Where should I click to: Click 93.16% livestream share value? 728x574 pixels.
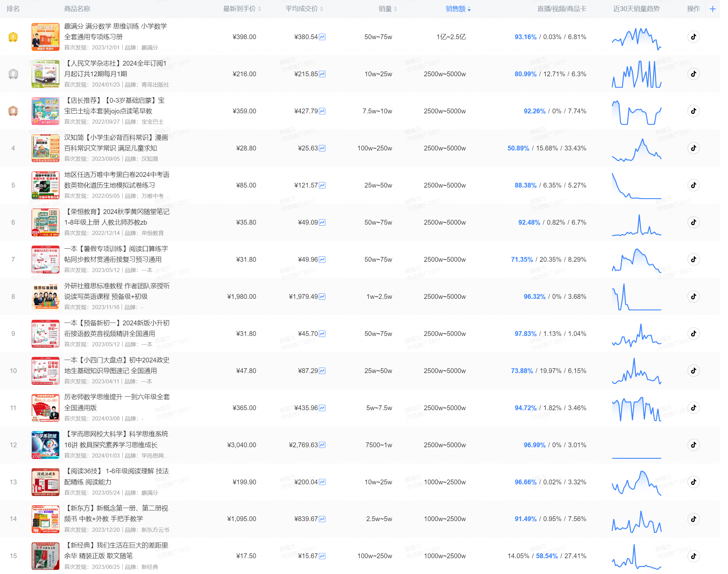pos(525,37)
